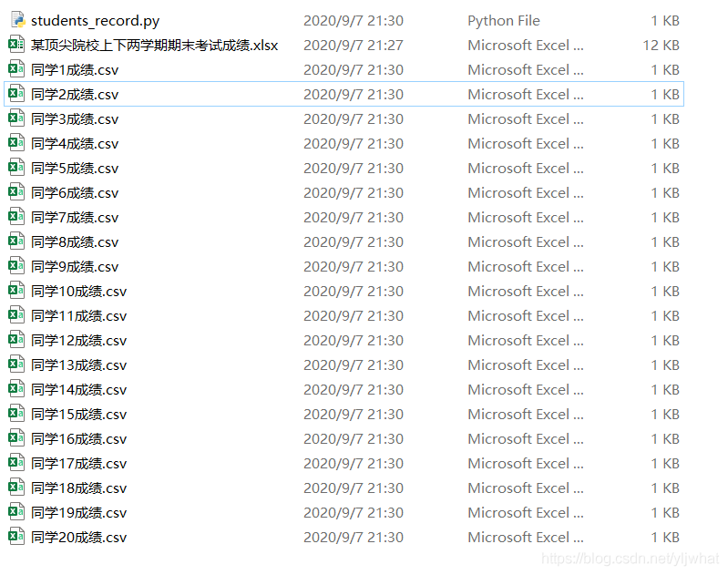This screenshot has width=728, height=575.
Task: Click the type cell of 同学15成绩.csv
Action: [x=526, y=415]
